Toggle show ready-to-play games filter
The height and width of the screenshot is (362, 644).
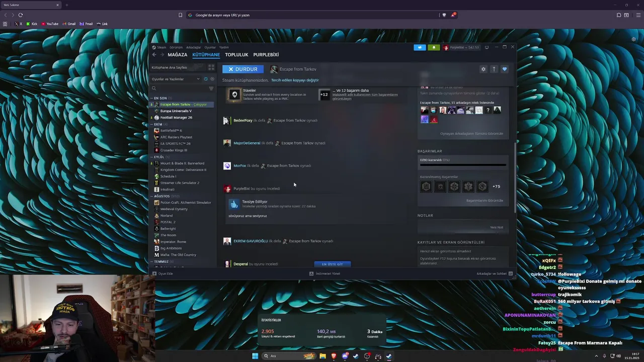point(212,79)
